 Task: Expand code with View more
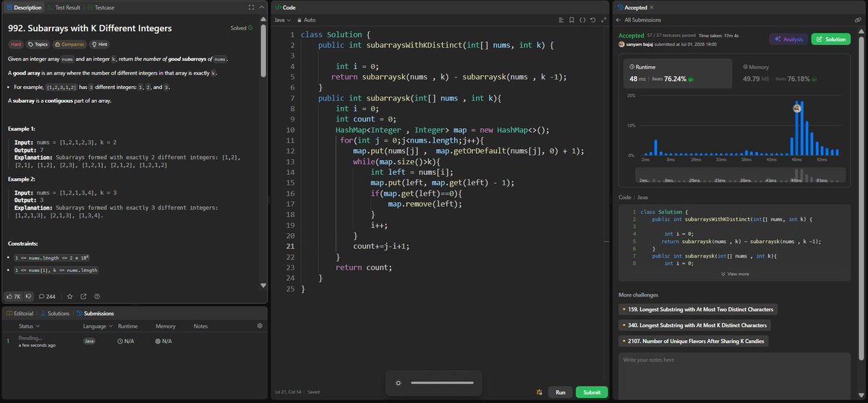coord(735,274)
